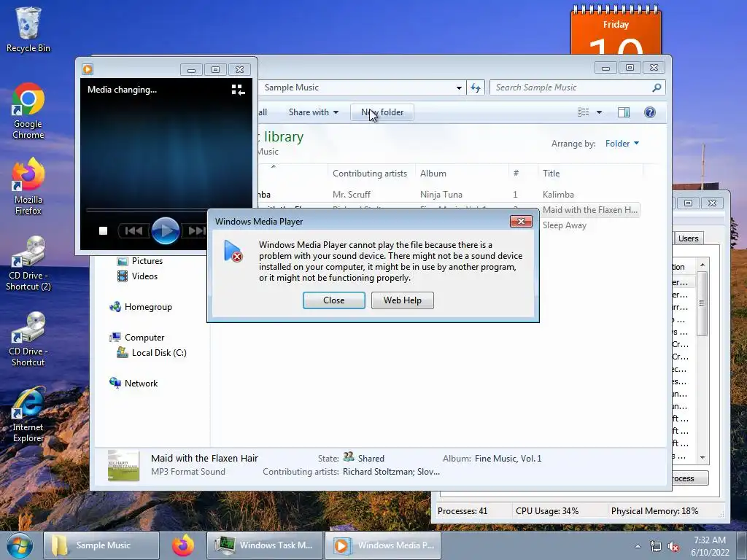
Task: Open the Recycle Bin desktop icon
Action: pos(28,29)
